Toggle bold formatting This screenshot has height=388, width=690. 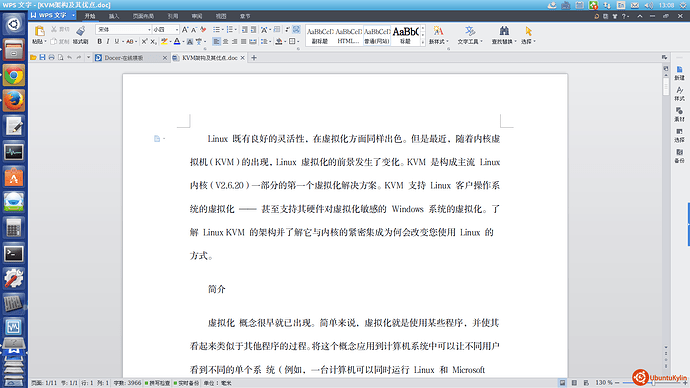click(x=99, y=41)
